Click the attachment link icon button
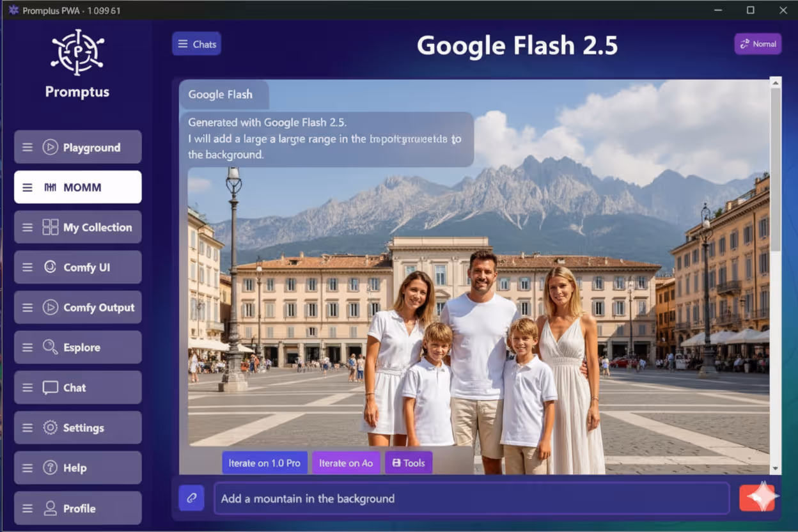This screenshot has height=532, width=798. pos(191,497)
